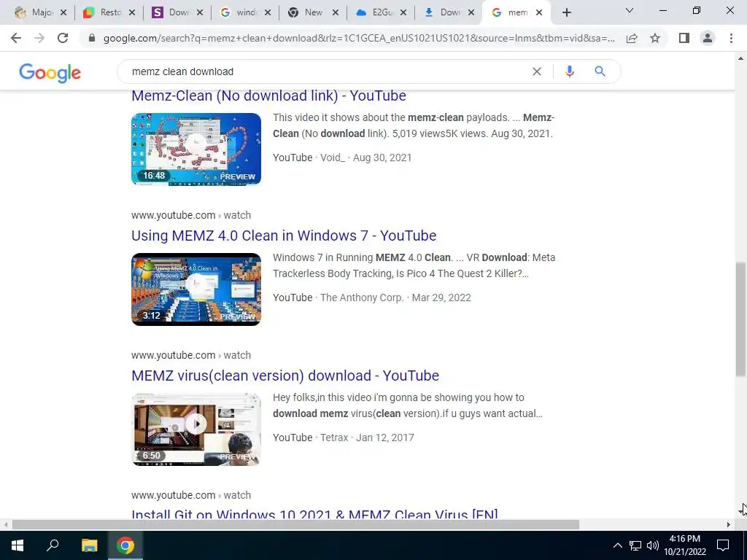Close the active memz search tab
This screenshot has width=747, height=560.
pyautogui.click(x=539, y=13)
